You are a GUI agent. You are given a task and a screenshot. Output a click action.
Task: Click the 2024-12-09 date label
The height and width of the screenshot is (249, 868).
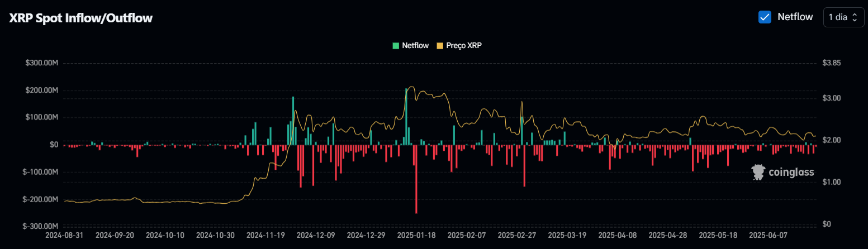(x=316, y=236)
